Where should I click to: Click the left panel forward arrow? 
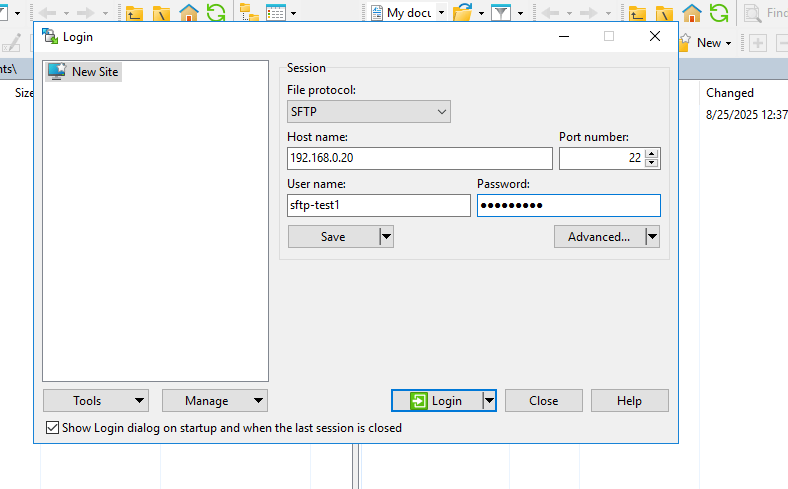tap(85, 13)
